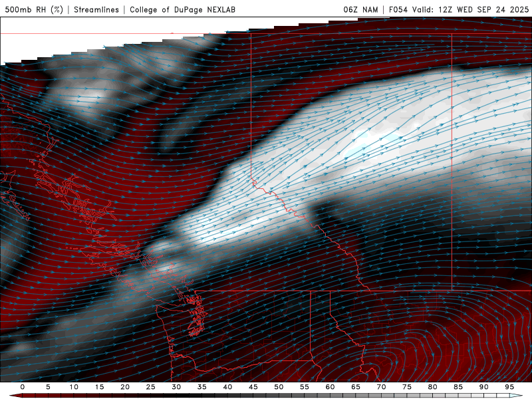
Task: Click the '30' label on the color scale
Action: click(176, 387)
